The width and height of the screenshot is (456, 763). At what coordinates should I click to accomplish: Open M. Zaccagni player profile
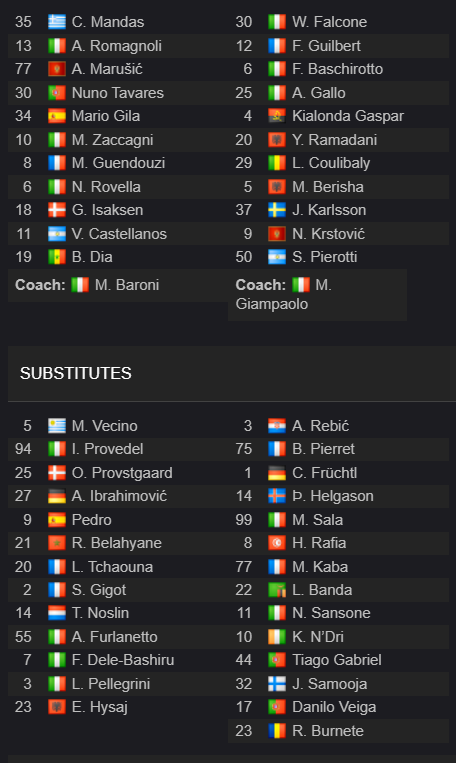tap(112, 140)
